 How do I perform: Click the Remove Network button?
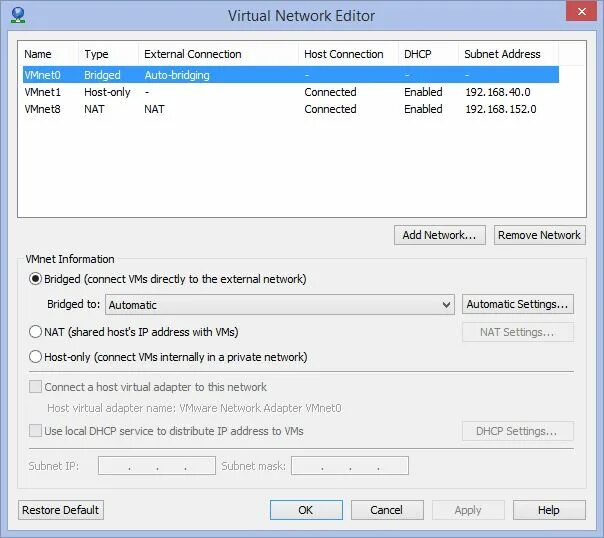click(x=540, y=235)
